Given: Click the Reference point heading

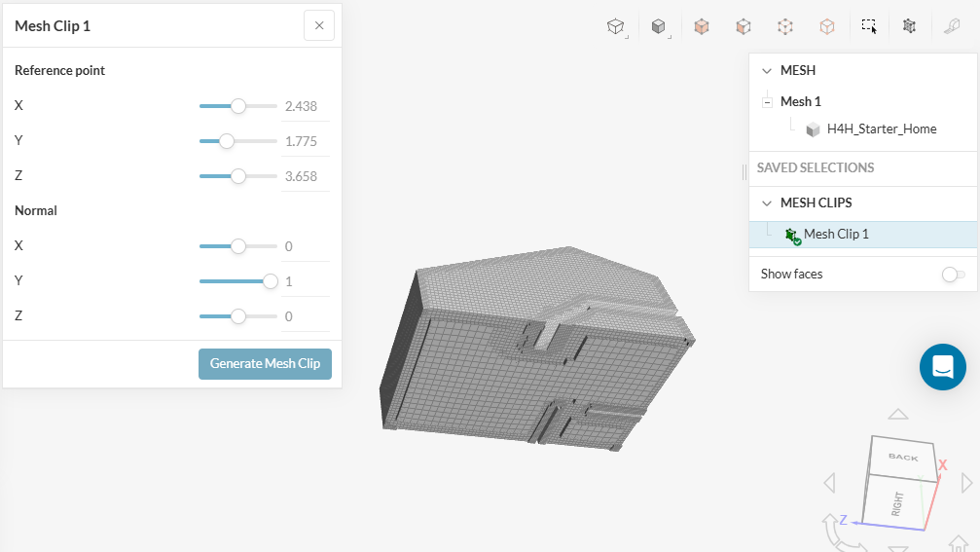Looking at the screenshot, I should tap(60, 71).
